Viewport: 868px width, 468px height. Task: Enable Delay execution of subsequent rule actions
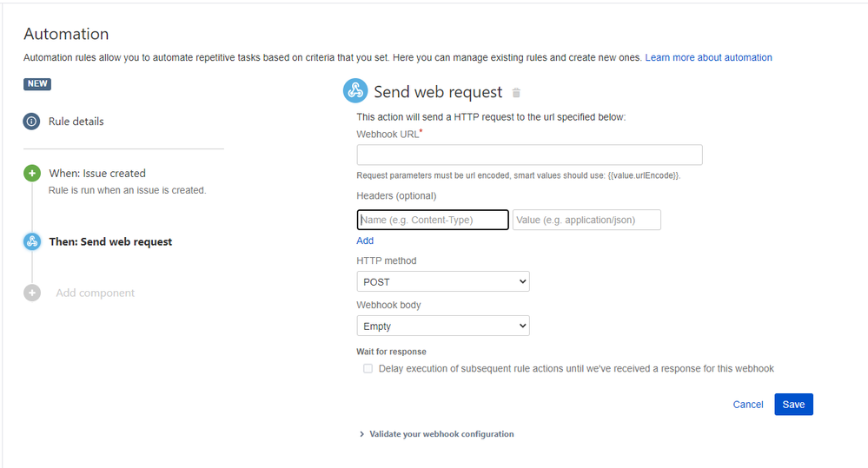[368, 369]
